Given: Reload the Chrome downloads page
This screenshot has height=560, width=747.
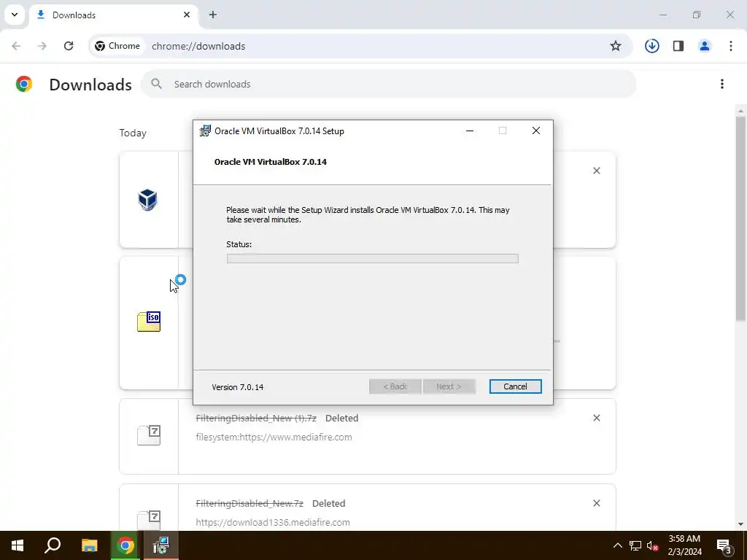Looking at the screenshot, I should tap(69, 46).
